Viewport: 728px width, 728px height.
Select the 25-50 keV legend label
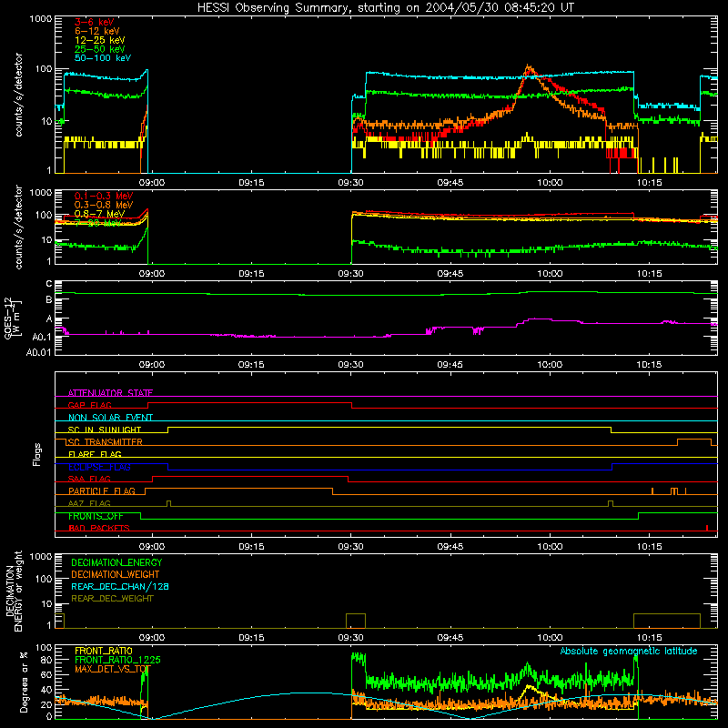point(100,49)
